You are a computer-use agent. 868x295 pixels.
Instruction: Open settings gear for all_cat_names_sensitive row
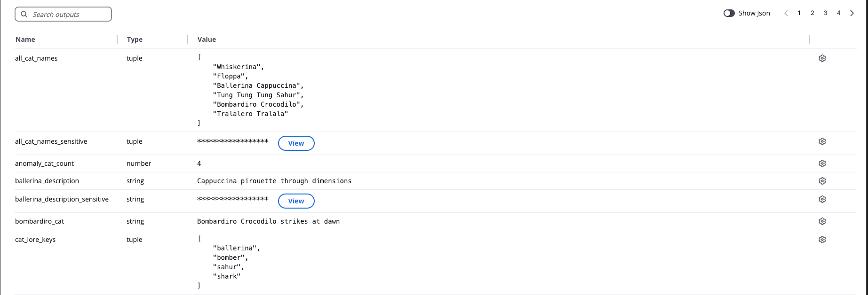point(822,141)
